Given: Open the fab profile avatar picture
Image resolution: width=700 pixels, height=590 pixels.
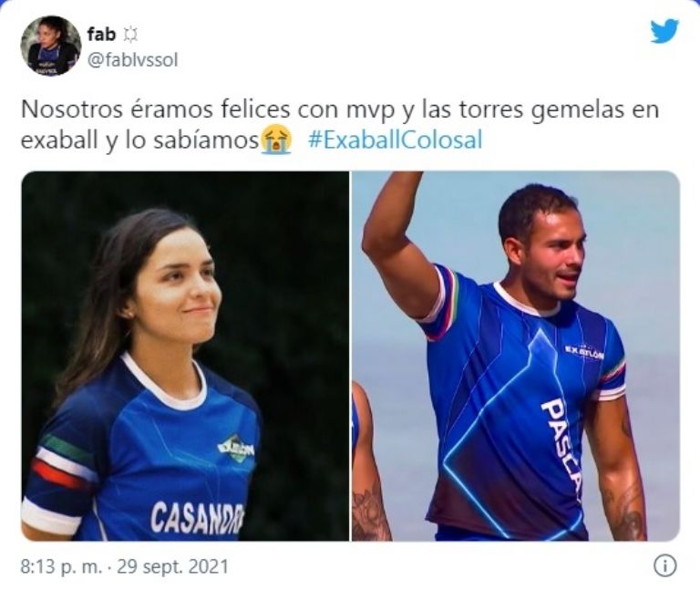Looking at the screenshot, I should click(50, 46).
